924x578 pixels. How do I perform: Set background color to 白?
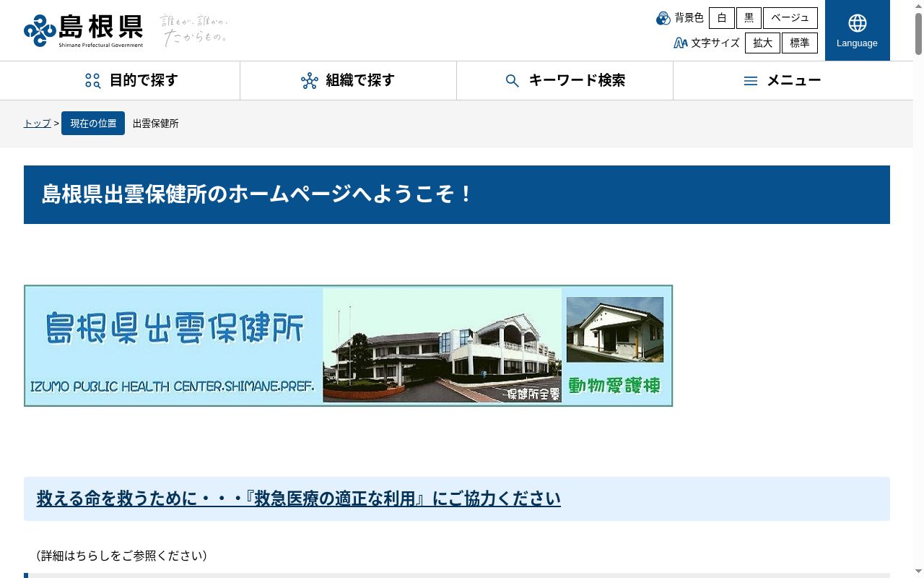pyautogui.click(x=722, y=18)
